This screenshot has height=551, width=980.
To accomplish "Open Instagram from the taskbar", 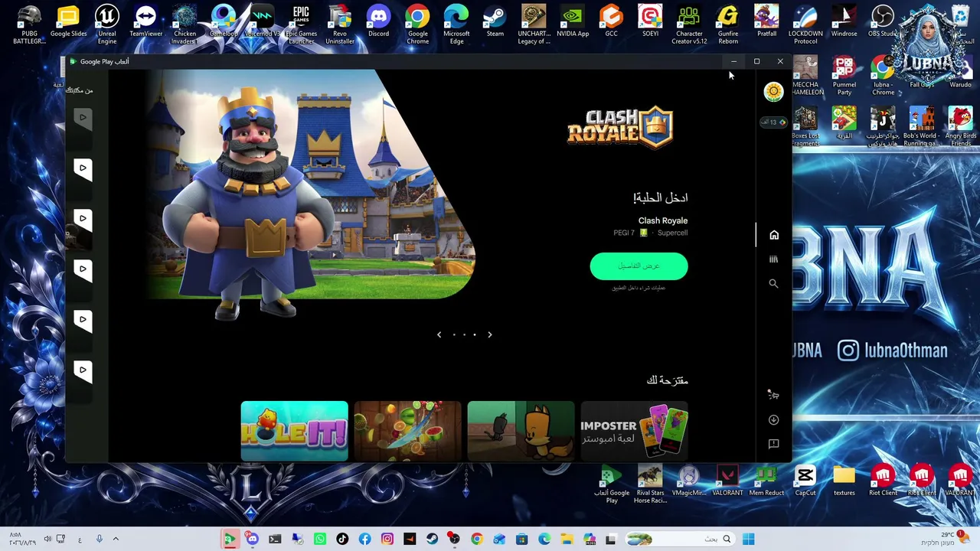I will click(387, 540).
